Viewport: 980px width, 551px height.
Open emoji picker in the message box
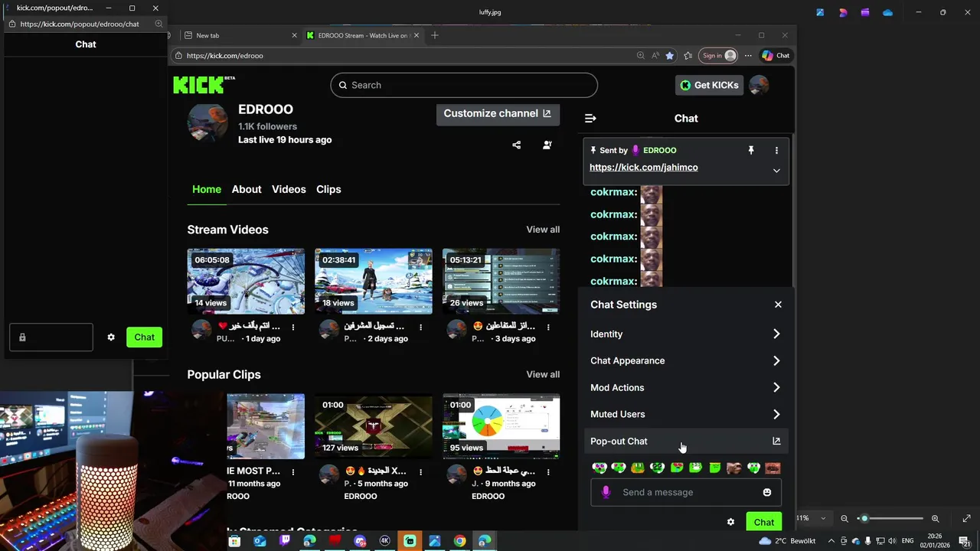(x=767, y=492)
